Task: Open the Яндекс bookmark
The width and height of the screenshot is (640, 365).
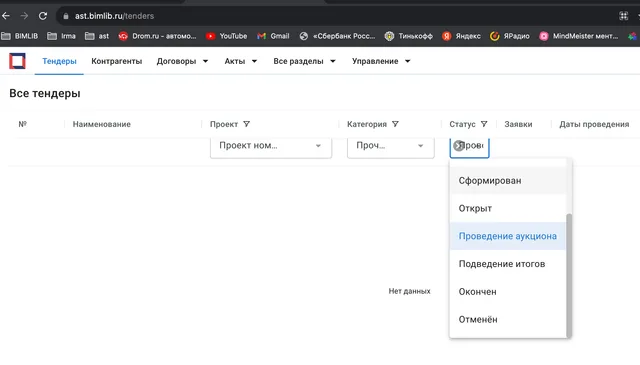Action: (x=461, y=36)
